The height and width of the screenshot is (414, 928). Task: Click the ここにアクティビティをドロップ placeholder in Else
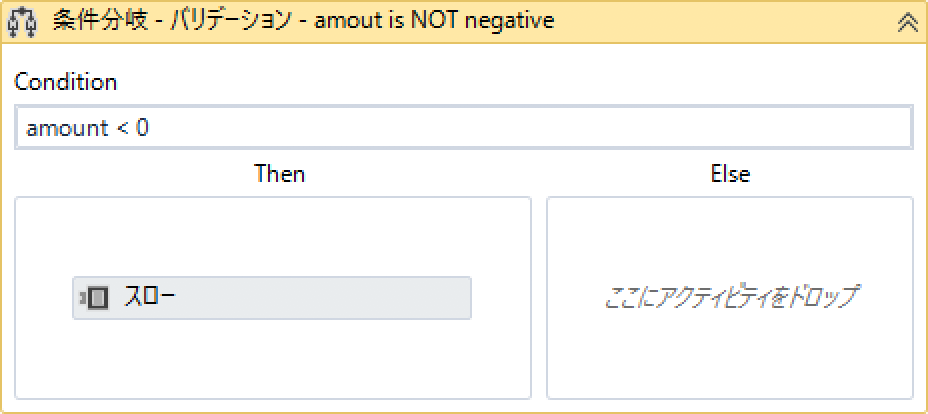pyautogui.click(x=730, y=297)
